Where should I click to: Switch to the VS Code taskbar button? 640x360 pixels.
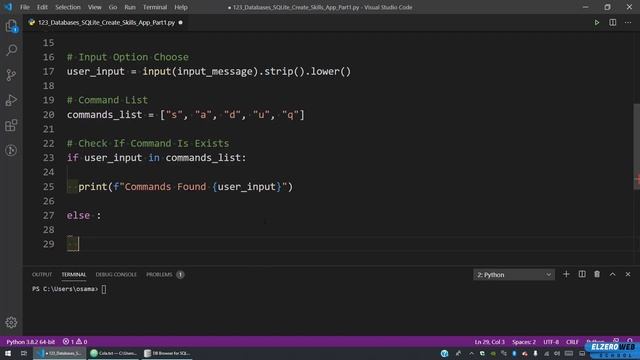click(60, 353)
